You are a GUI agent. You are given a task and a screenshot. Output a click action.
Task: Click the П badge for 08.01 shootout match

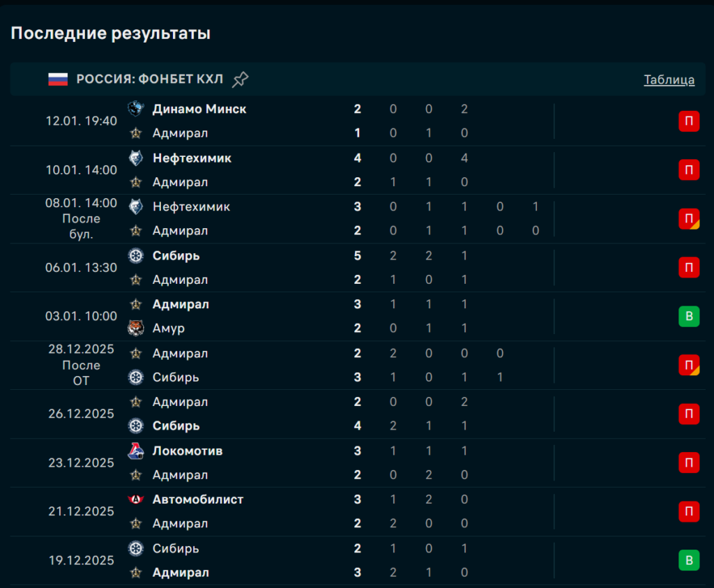[689, 219]
